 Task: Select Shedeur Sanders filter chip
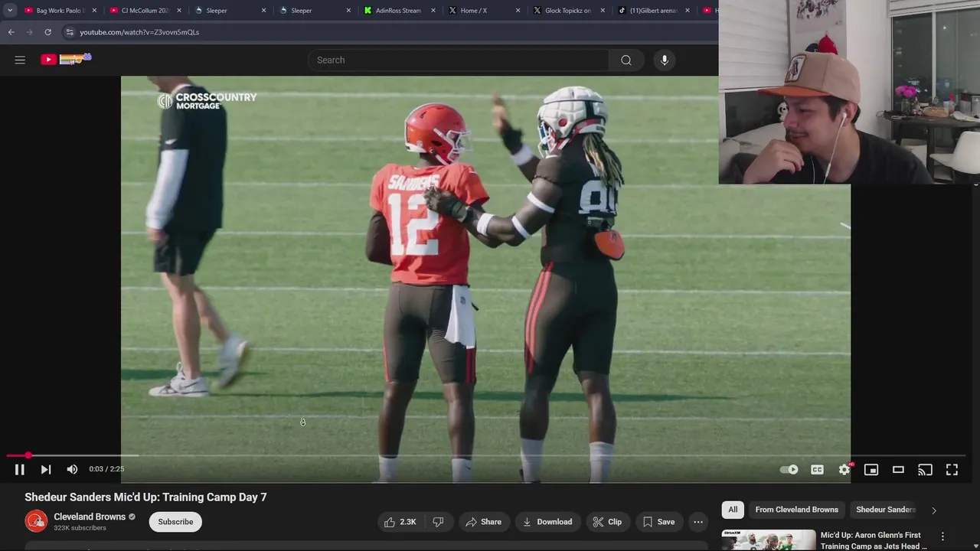[885, 510]
